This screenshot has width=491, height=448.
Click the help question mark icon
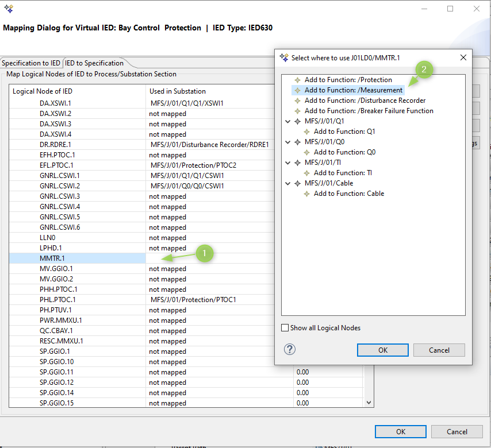290,350
